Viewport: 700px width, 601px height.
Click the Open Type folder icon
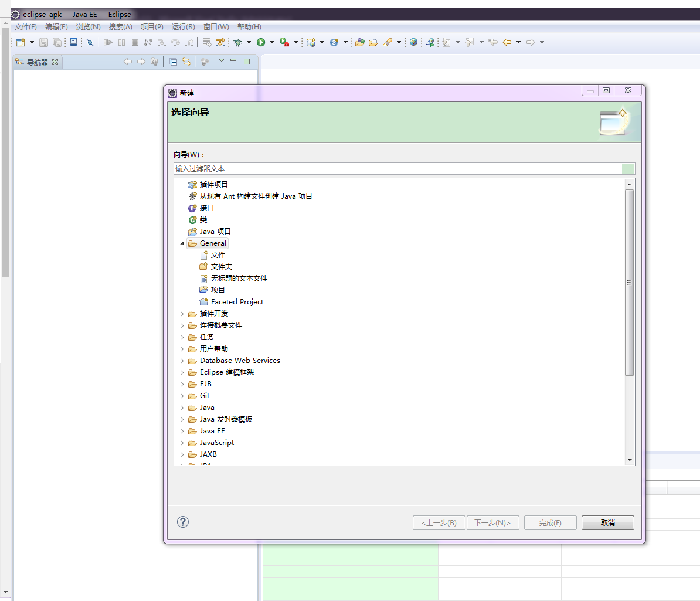(360, 42)
